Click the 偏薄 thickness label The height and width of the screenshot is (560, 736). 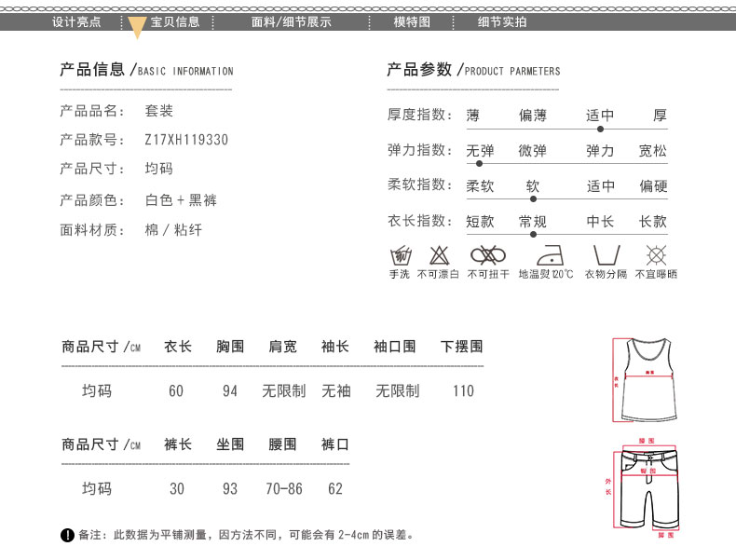click(x=533, y=115)
